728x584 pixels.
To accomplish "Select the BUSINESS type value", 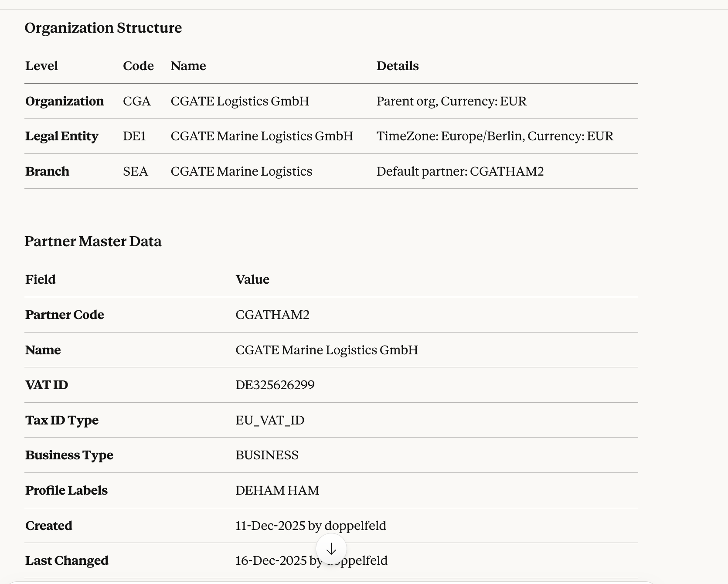I will tap(267, 455).
